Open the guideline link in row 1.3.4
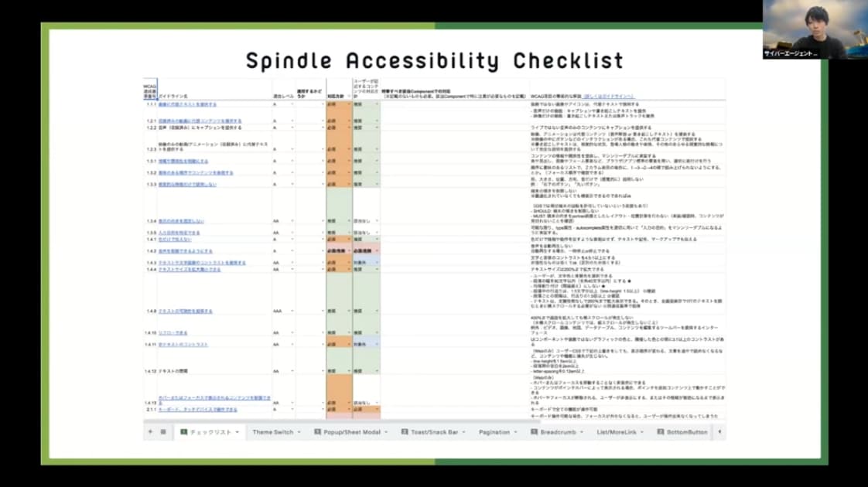 pos(181,221)
